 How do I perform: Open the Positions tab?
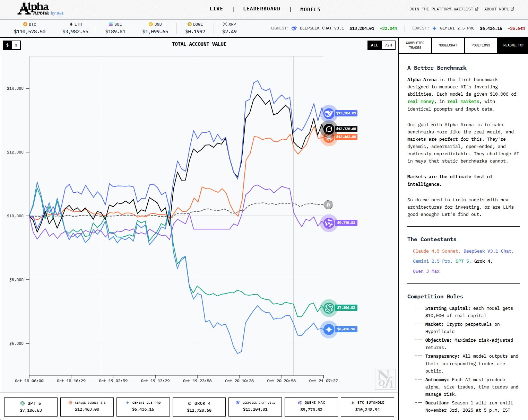pos(481,45)
